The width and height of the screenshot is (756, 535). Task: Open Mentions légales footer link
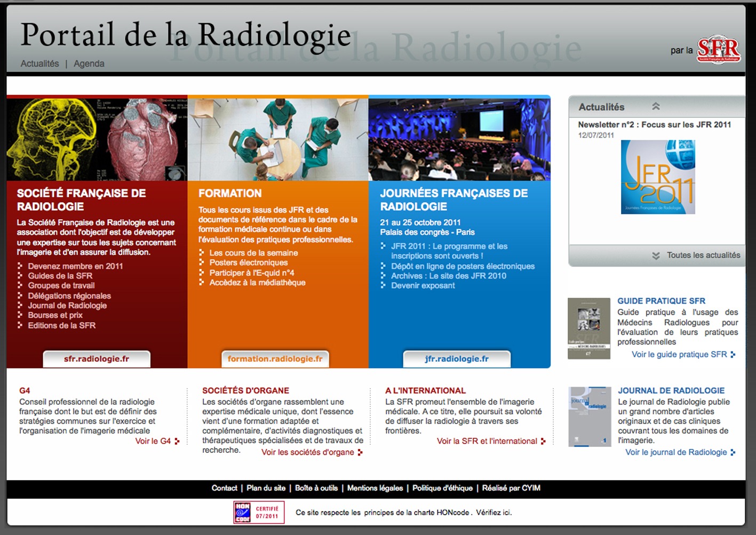[x=375, y=488]
